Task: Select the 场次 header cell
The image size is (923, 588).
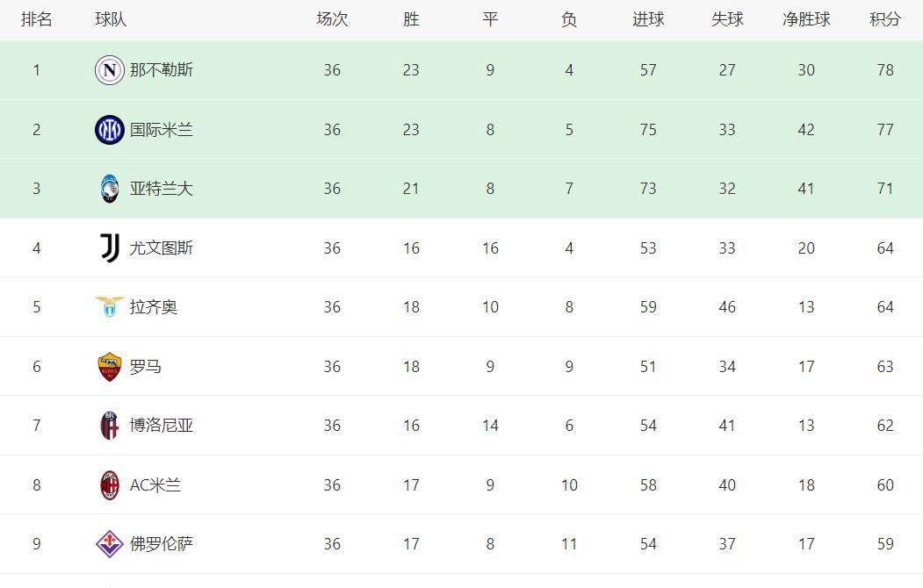Action: pyautogui.click(x=332, y=19)
